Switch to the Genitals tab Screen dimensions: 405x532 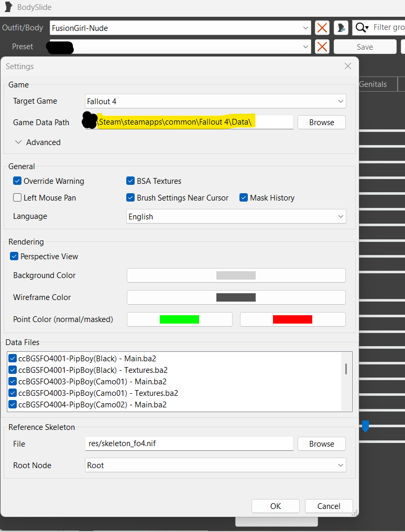pos(378,84)
